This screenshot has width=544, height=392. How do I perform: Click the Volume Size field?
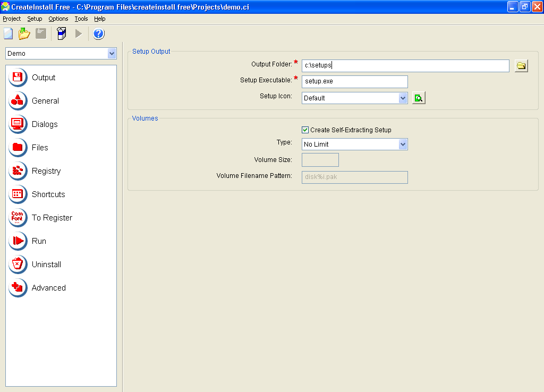pos(320,160)
